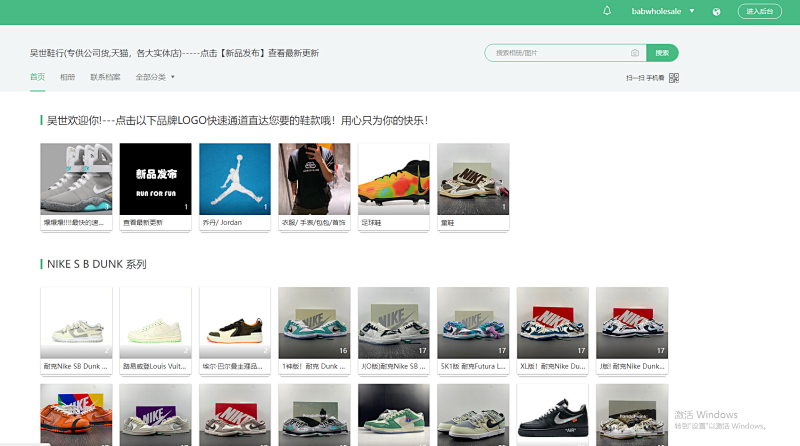
Task: Click the QR code icon
Action: click(x=674, y=78)
